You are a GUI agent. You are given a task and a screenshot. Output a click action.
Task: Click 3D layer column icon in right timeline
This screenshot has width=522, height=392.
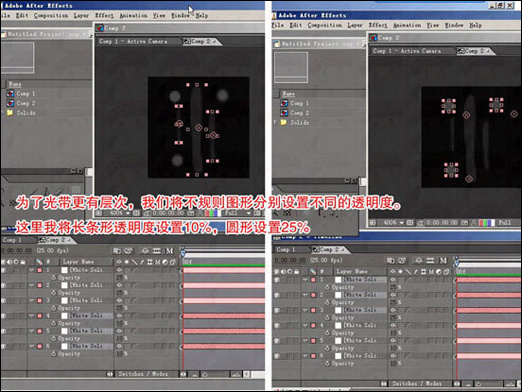446,272
